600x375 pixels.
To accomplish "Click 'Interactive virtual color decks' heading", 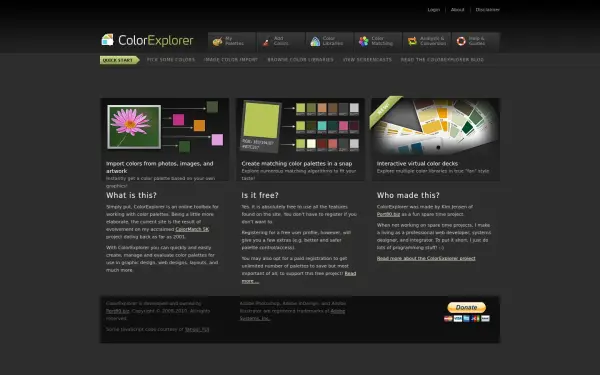I will point(417,163).
